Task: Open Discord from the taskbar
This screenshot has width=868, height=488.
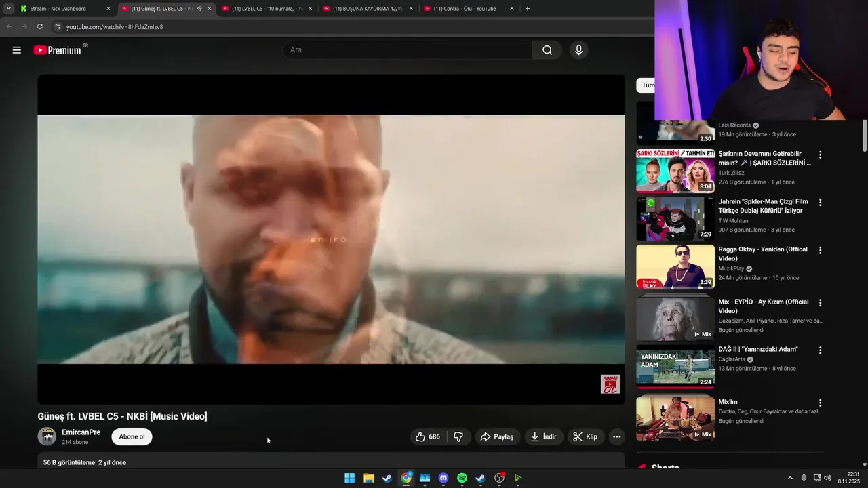Action: 443,478
